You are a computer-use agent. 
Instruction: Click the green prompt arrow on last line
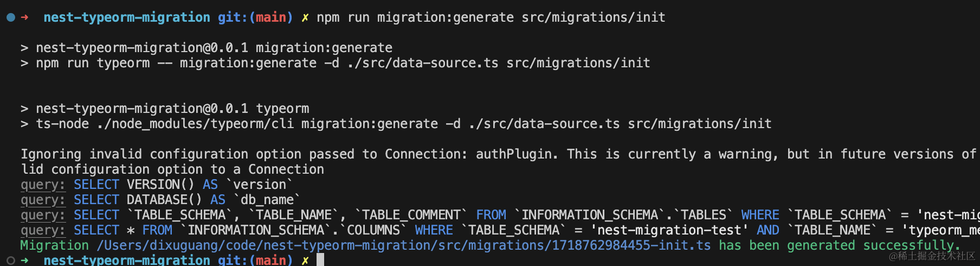(24, 261)
